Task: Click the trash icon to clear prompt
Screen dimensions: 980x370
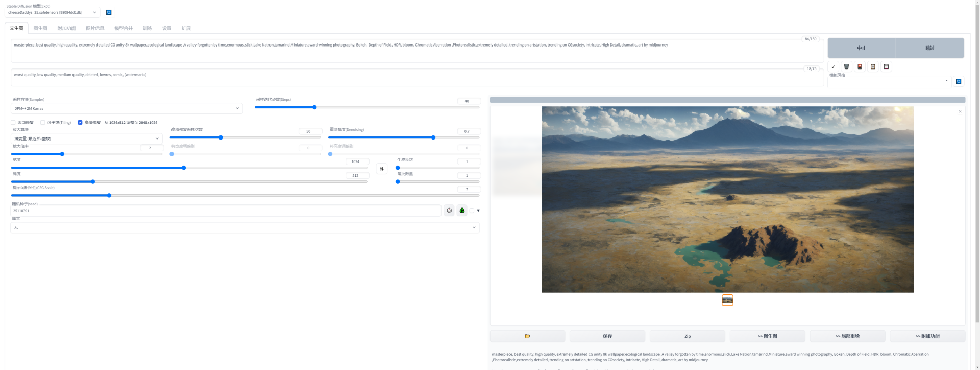Action: click(x=847, y=66)
